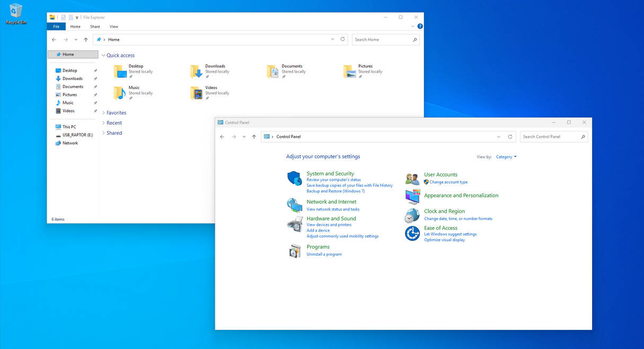Go up one level in Control Panel

(254, 137)
